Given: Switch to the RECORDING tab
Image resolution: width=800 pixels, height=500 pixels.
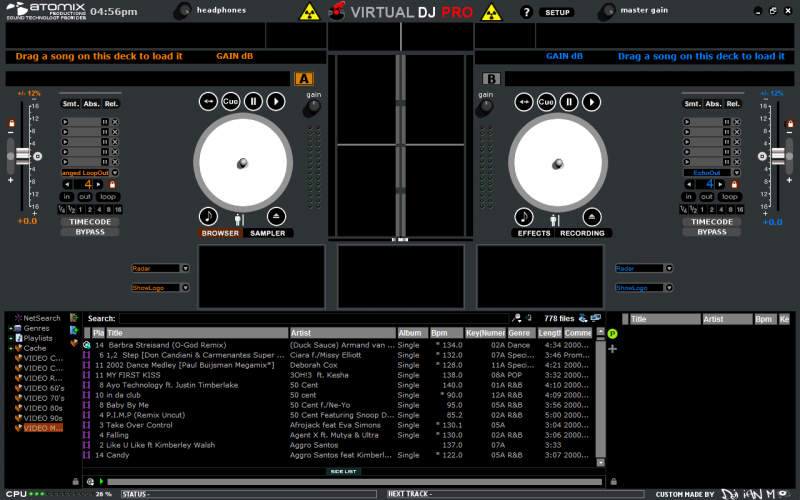Looking at the screenshot, I should coord(582,233).
